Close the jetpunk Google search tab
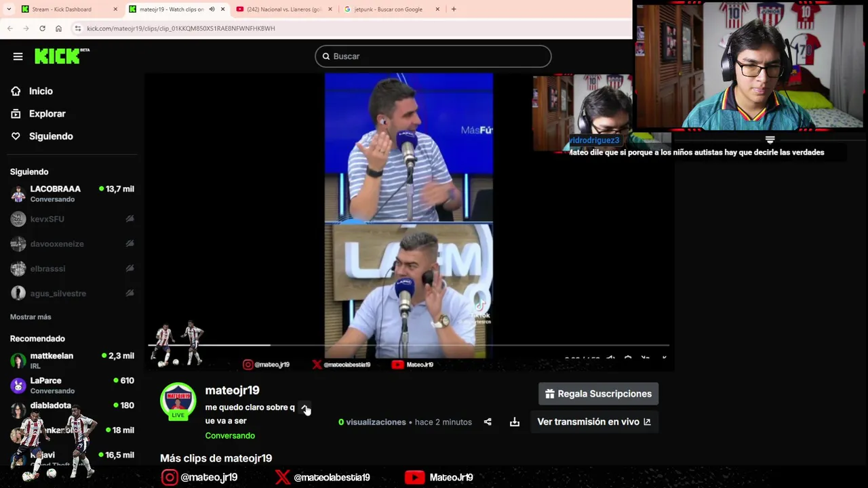 point(437,9)
